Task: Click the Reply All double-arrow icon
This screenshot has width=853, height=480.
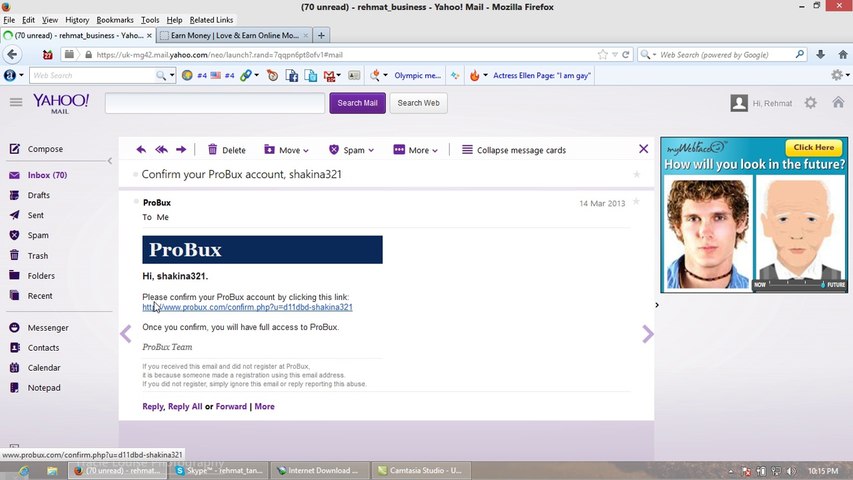Action: click(161, 150)
